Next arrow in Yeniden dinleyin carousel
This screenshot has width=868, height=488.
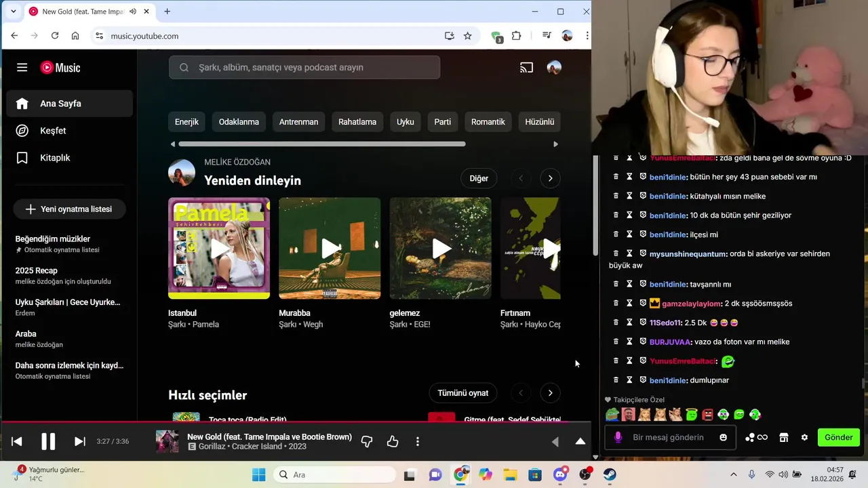[x=550, y=178]
